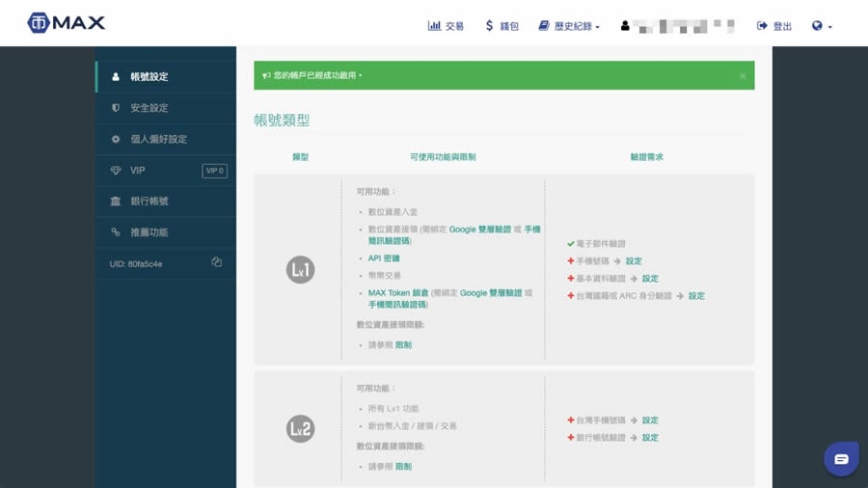Image resolution: width=868 pixels, height=488 pixels.
Task: Click the Lv2 level badge icon
Action: 300,428
